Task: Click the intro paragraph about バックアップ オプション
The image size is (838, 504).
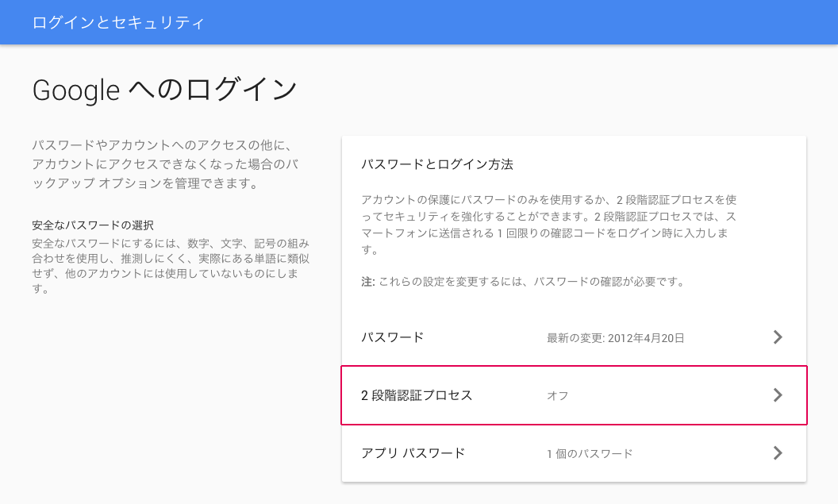Action: click(x=165, y=164)
